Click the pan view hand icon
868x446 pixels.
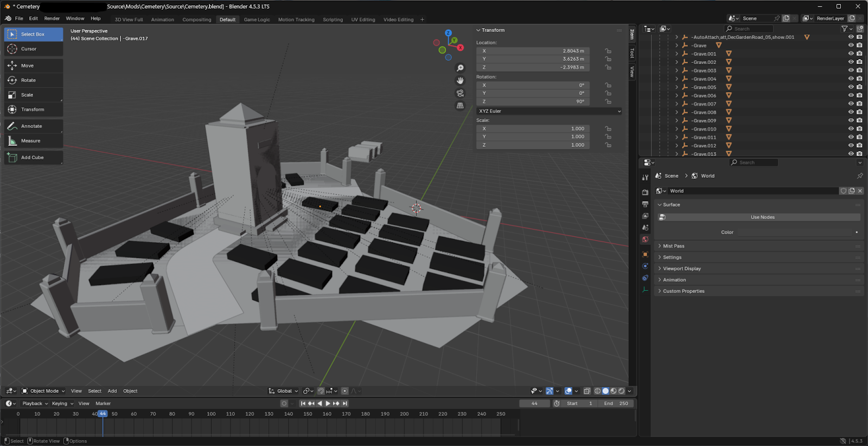click(x=460, y=80)
